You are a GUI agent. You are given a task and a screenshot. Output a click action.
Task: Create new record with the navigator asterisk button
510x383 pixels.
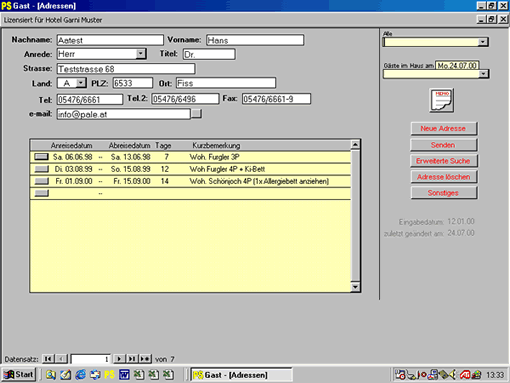coord(145,359)
